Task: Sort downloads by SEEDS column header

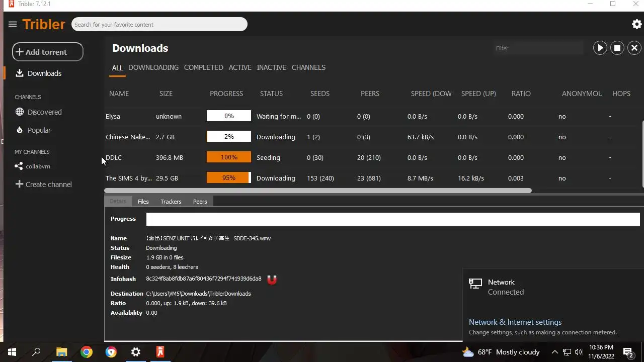Action: (320, 94)
